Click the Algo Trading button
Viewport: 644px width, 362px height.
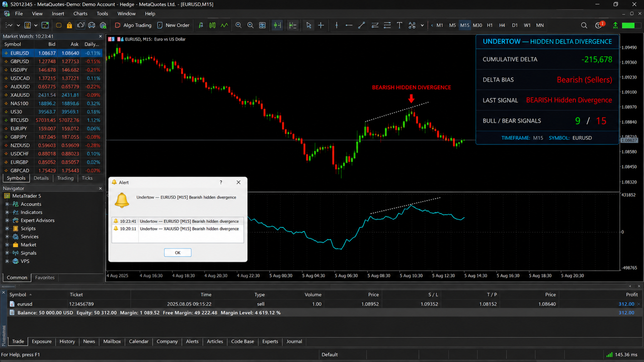[x=133, y=25]
